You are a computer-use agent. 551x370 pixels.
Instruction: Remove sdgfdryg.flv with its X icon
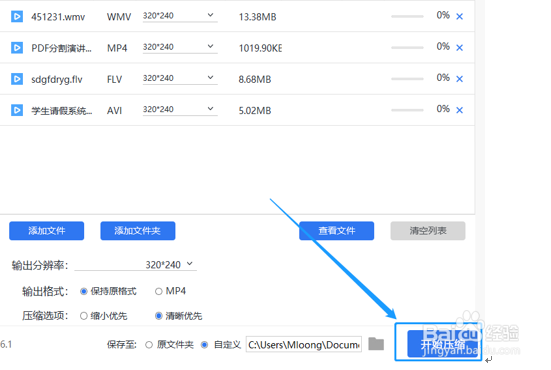(x=459, y=79)
